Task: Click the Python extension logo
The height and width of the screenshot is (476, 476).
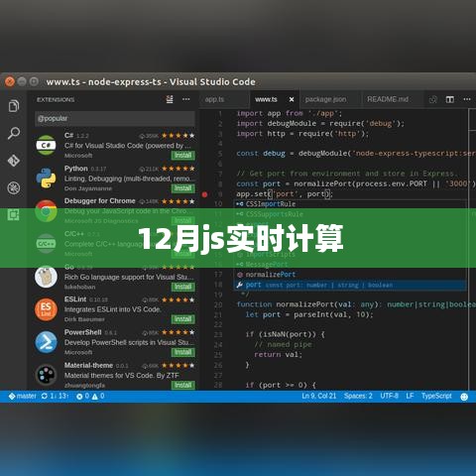Action: [x=46, y=178]
